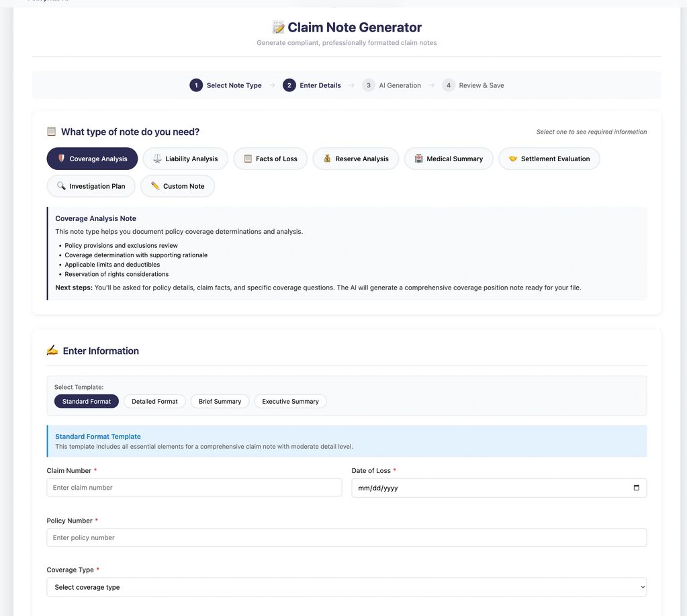This screenshot has height=616, width=687.
Task: Switch to Executive Summary template
Action: click(290, 402)
